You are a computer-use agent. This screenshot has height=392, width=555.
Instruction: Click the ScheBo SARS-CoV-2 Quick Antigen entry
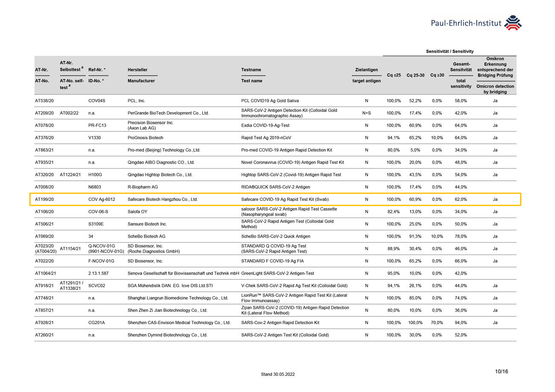(x=275, y=236)
